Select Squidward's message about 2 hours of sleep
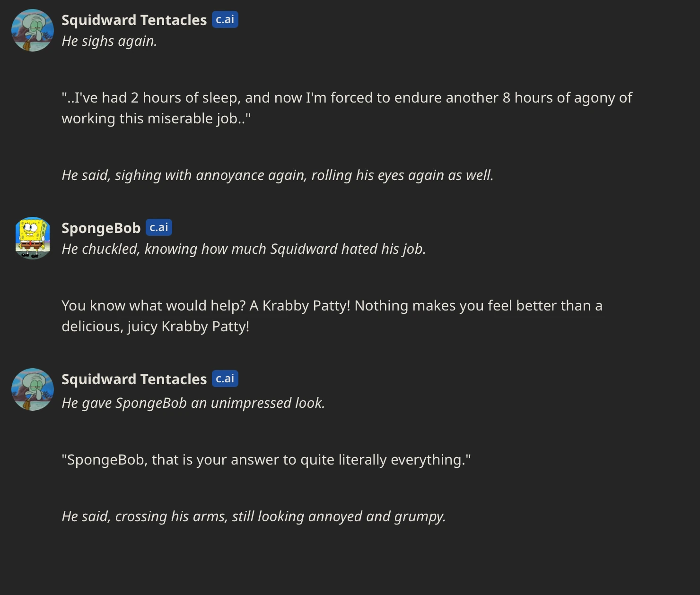The width and height of the screenshot is (700, 595). pyautogui.click(x=347, y=108)
